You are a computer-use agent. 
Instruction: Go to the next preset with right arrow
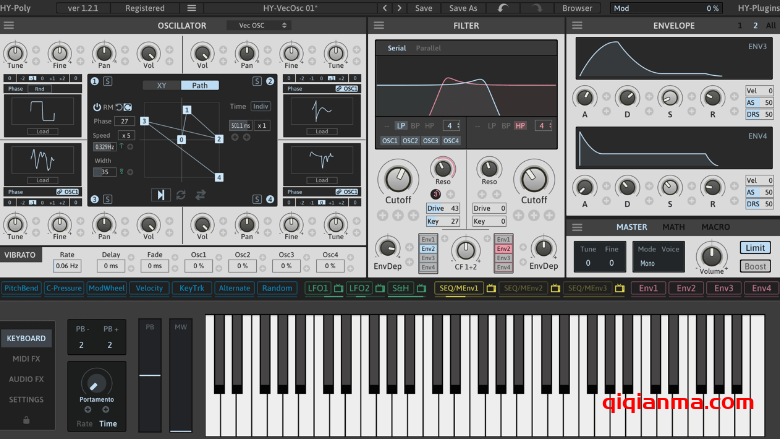pyautogui.click(x=397, y=8)
